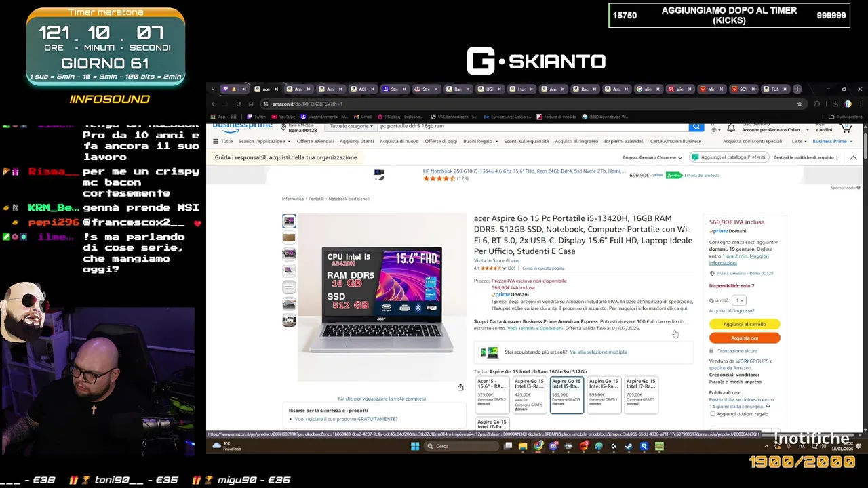Open the browser extensions puzzle icon
The width and height of the screenshot is (868, 488).
[817, 104]
